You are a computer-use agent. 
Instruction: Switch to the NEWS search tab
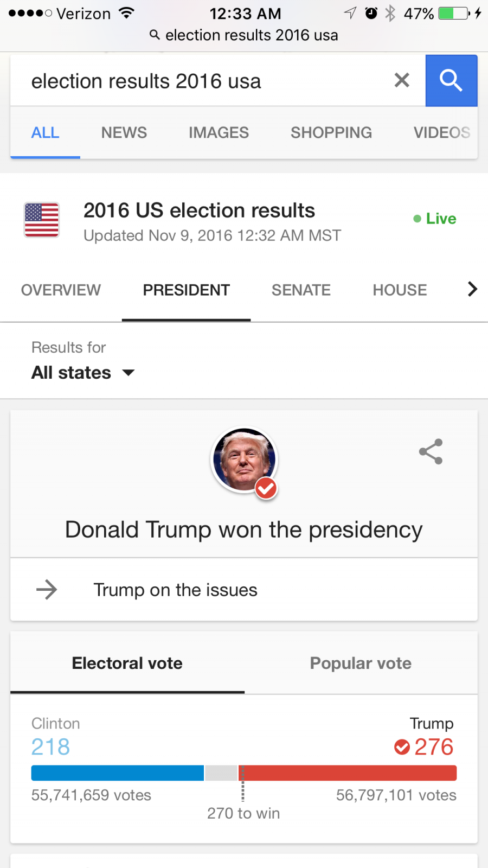[x=124, y=132]
